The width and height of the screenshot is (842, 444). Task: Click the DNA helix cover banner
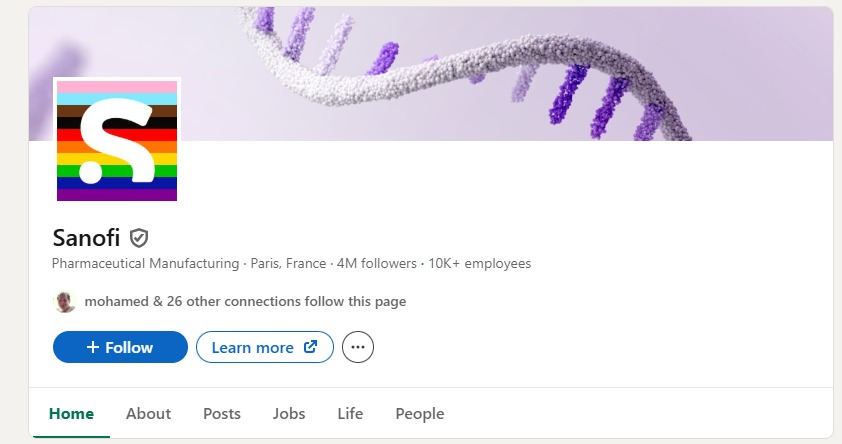tap(500, 70)
